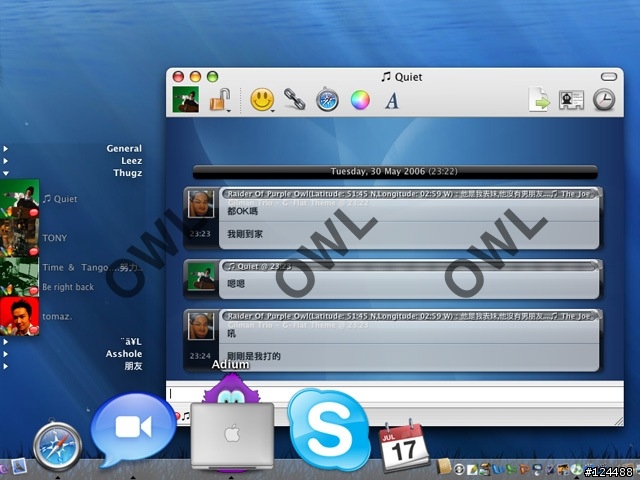Click the Adium icon in the Dock
This screenshot has height=480, width=640.
(232, 424)
